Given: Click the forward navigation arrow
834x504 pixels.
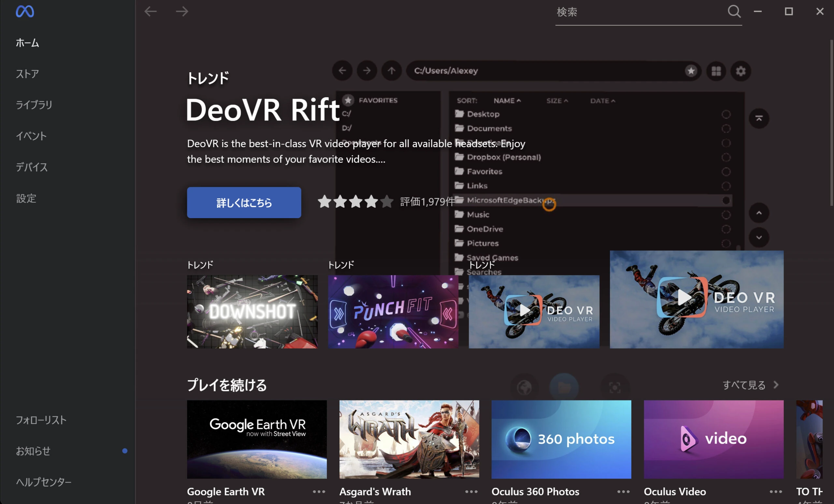Looking at the screenshot, I should [182, 11].
